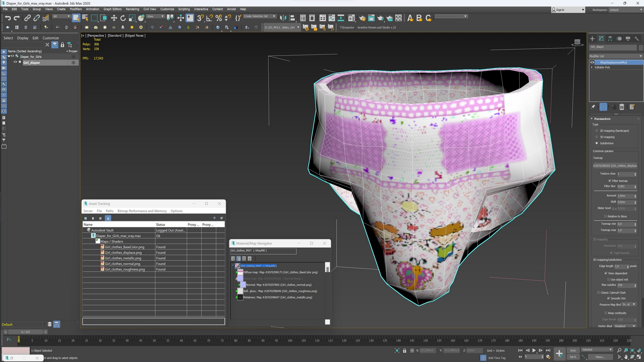Click the TSInspector toolbar button
The image size is (644, 362).
tap(347, 27)
